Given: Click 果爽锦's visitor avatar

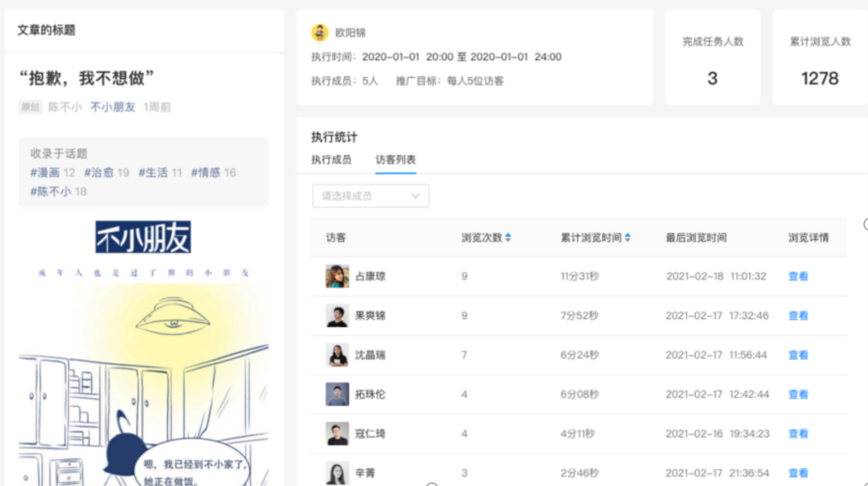Looking at the screenshot, I should 337,316.
